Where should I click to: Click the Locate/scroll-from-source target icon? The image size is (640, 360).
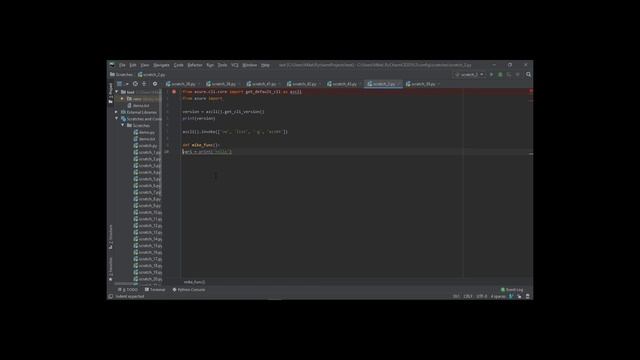point(135,84)
